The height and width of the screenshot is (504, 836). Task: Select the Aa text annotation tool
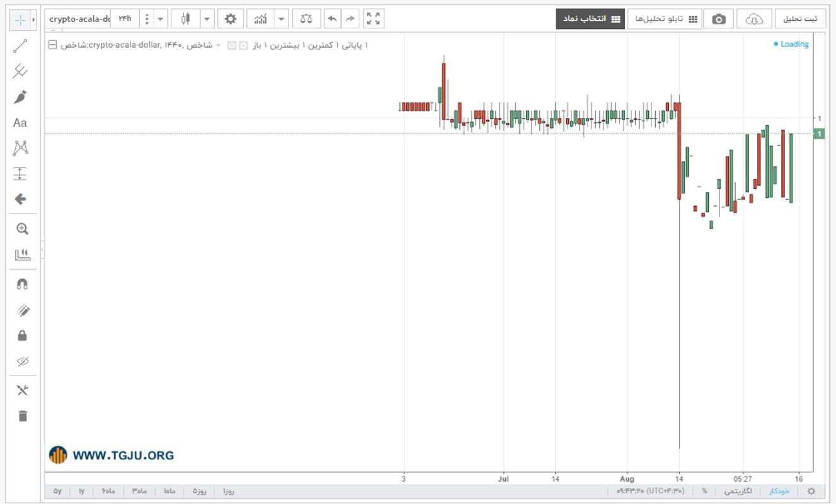click(x=20, y=123)
